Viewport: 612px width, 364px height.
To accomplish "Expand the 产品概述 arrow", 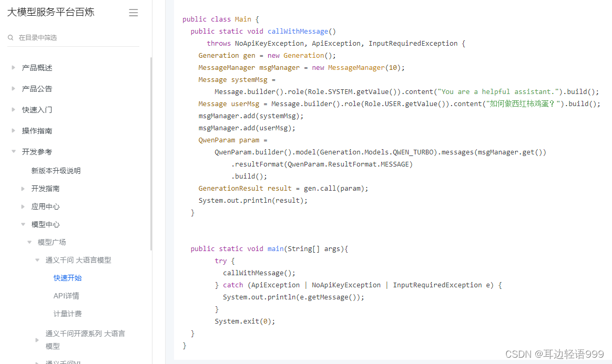I will 13,67.
